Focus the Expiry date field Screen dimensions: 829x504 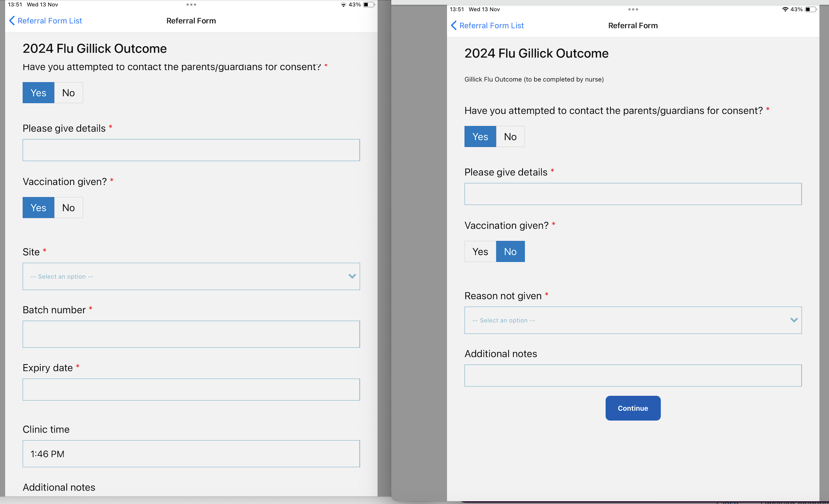tap(191, 389)
